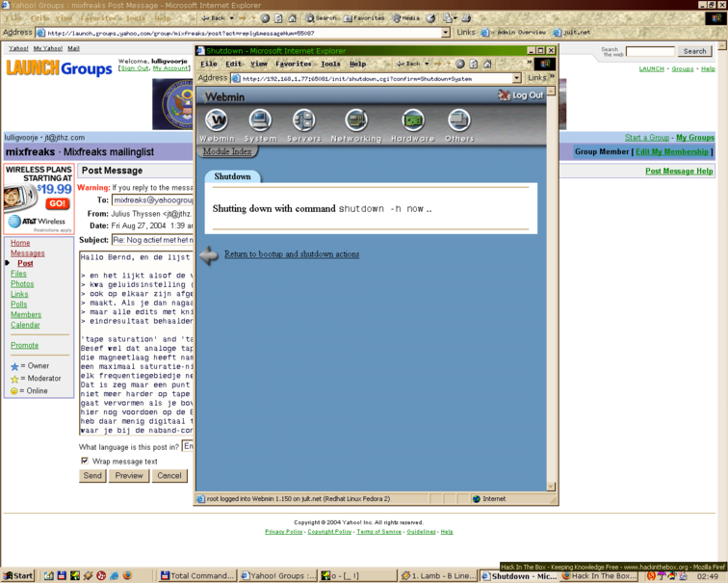
Task: Click first quick launch icon next to Start
Action: pyautogui.click(x=48, y=575)
